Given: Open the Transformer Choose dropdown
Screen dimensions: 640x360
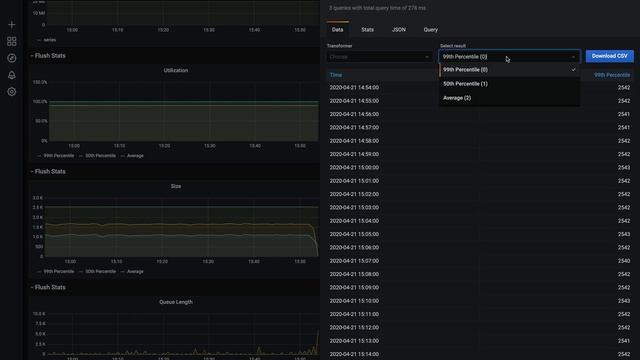Looking at the screenshot, I should pyautogui.click(x=379, y=57).
